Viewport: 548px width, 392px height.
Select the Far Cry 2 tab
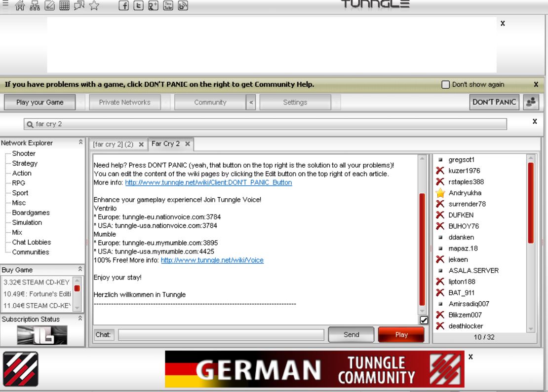166,144
